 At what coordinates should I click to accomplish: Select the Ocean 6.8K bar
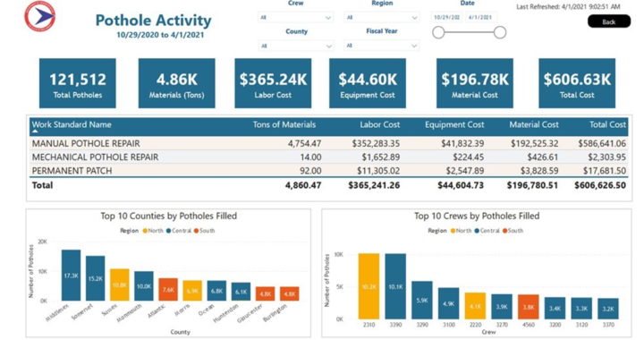click(216, 291)
